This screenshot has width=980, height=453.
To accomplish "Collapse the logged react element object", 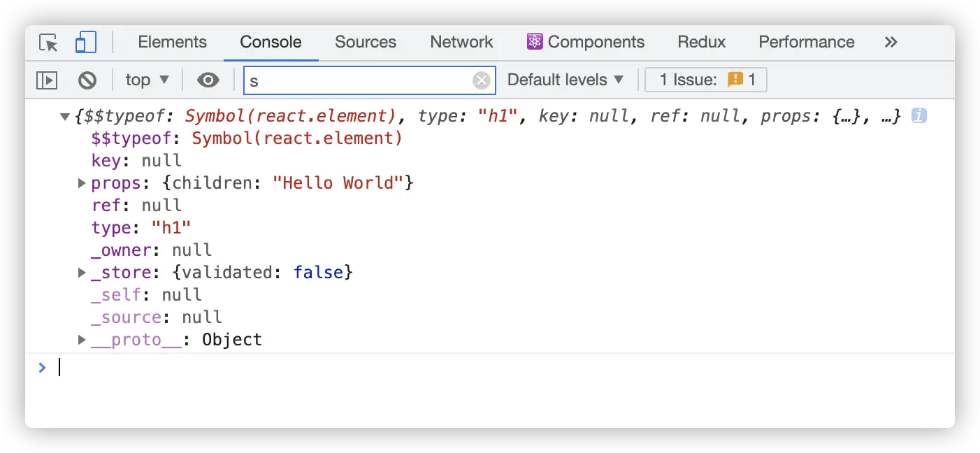I will pos(66,117).
